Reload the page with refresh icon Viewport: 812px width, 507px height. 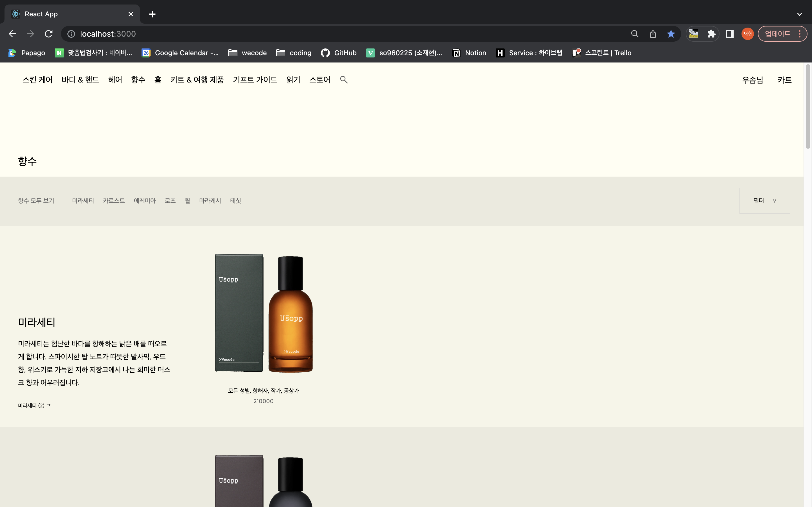pyautogui.click(x=49, y=34)
